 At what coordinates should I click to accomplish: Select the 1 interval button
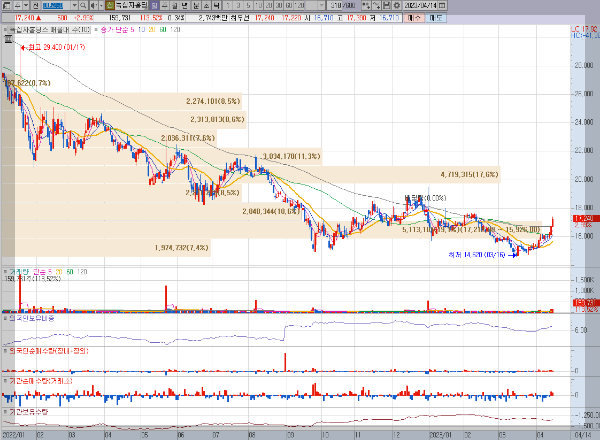point(228,5)
